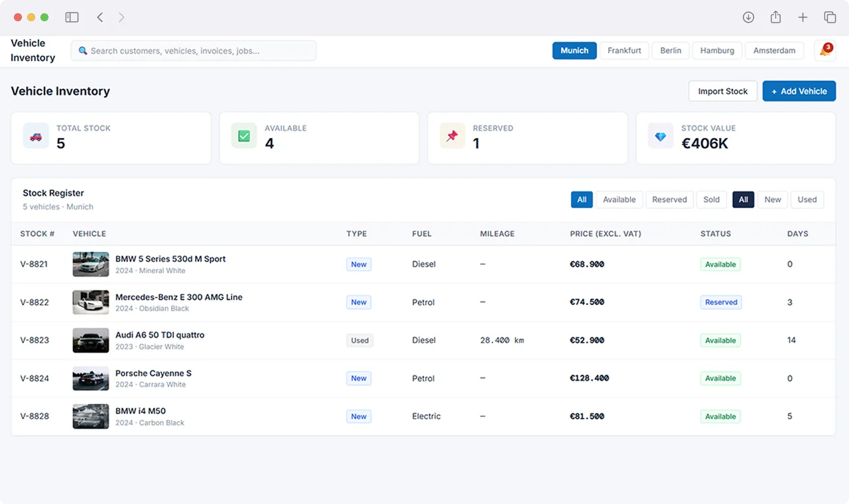Sort by Price (excl. VAT) header
The height and width of the screenshot is (504, 849).
pos(606,233)
